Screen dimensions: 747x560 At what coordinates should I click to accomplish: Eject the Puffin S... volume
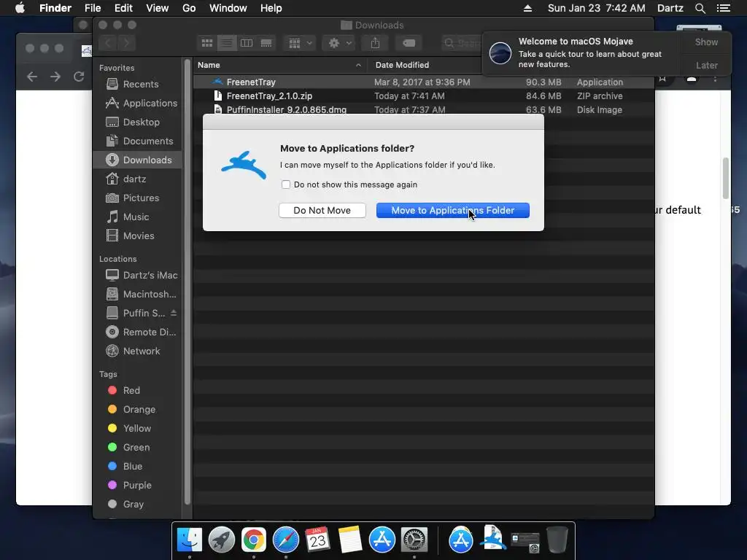(x=174, y=313)
